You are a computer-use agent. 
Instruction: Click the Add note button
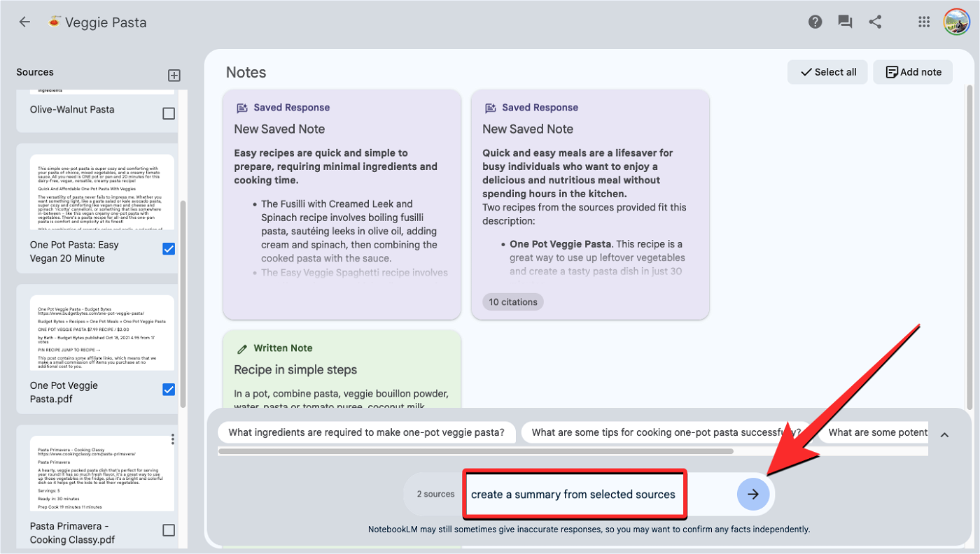point(913,71)
